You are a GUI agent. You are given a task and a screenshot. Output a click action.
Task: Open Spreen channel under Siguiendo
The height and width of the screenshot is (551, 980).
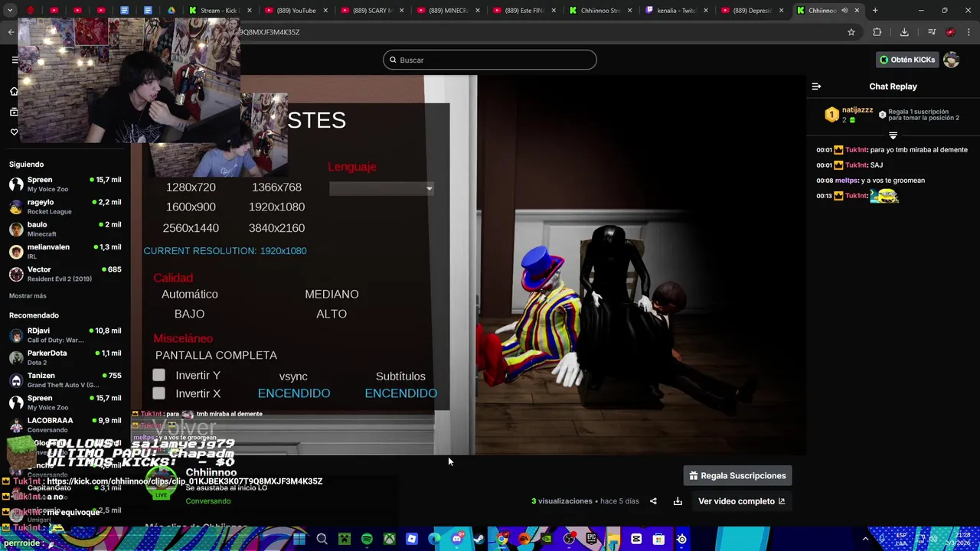click(65, 184)
